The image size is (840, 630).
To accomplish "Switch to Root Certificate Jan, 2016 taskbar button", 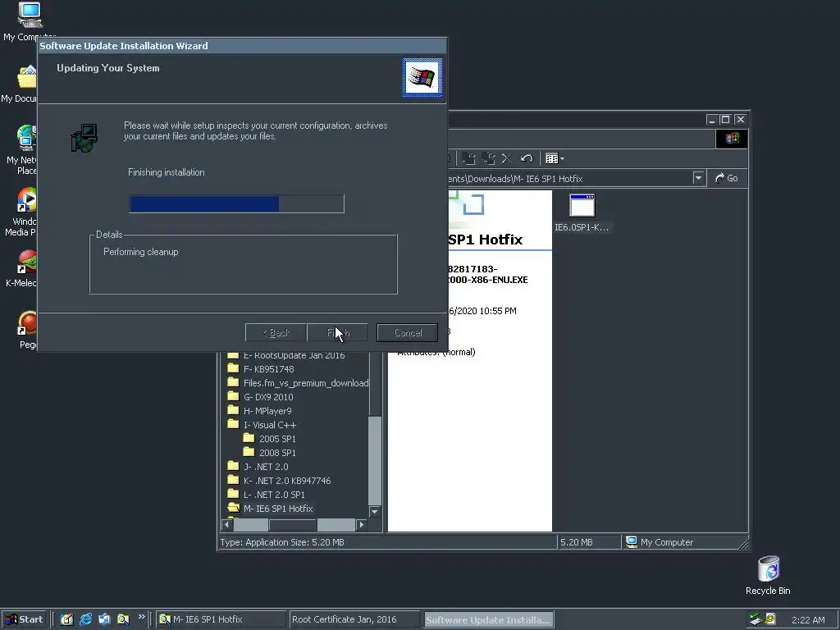I will pos(354,619).
